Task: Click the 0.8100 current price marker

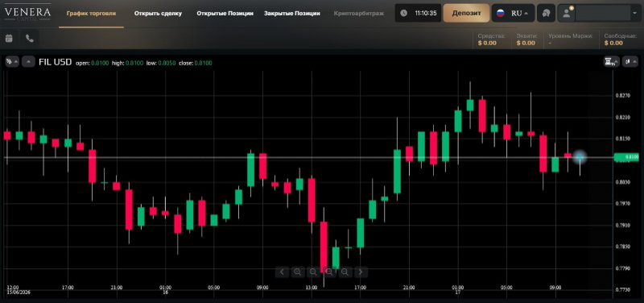Action: point(626,157)
